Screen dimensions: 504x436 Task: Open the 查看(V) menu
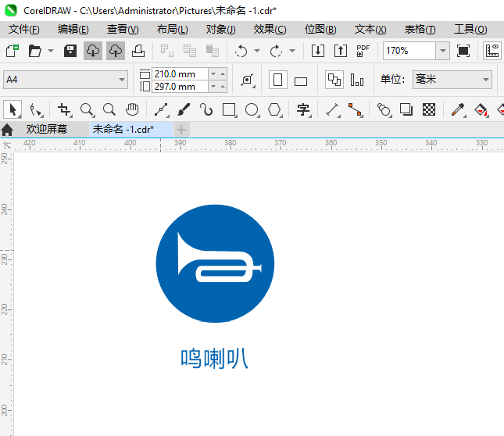coord(123,30)
